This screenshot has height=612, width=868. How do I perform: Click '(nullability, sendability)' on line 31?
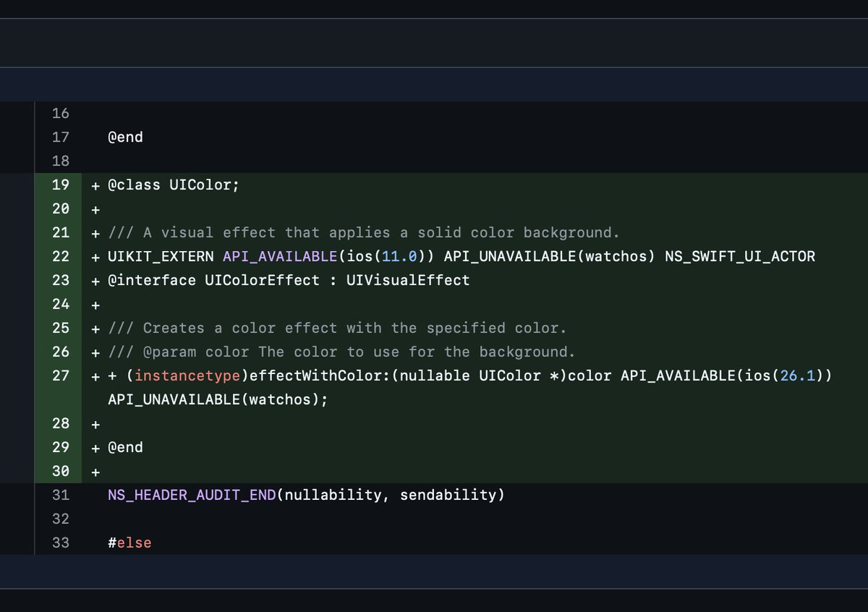pyautogui.click(x=391, y=496)
